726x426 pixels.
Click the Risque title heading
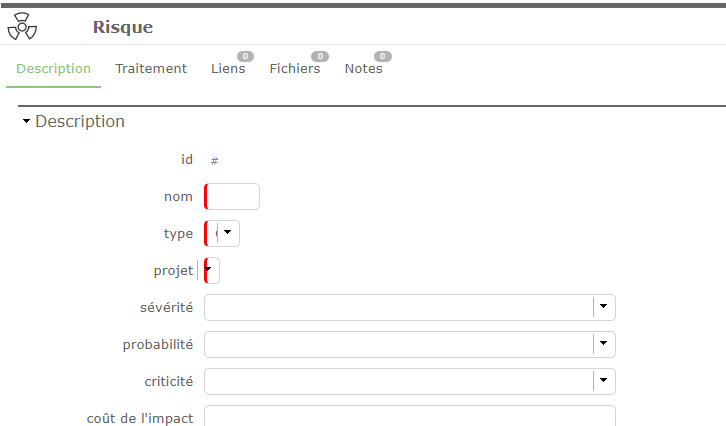point(123,27)
